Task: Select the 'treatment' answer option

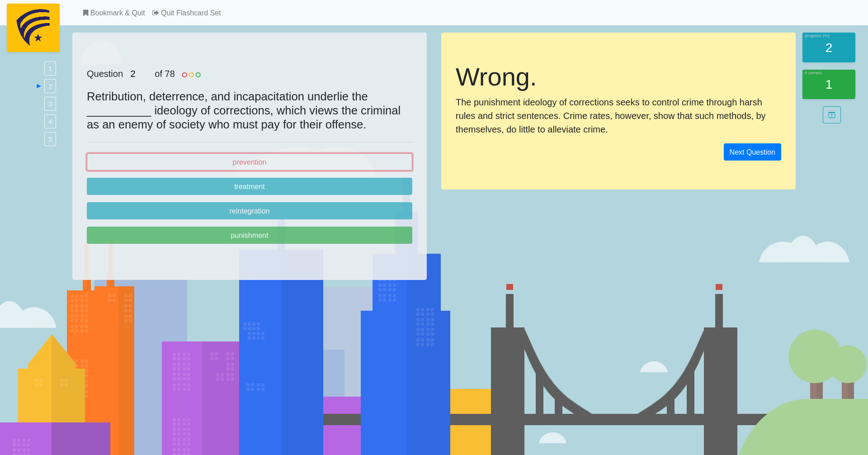Action: (x=250, y=186)
